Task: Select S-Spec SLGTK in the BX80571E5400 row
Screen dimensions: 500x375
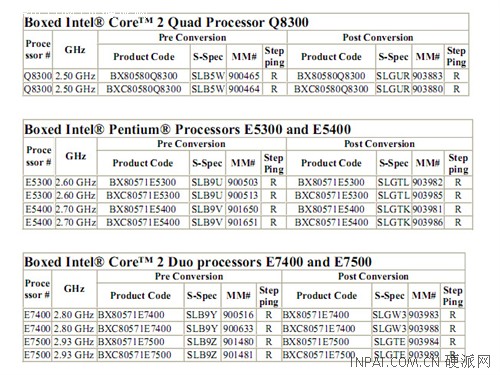Action: pyautogui.click(x=393, y=209)
